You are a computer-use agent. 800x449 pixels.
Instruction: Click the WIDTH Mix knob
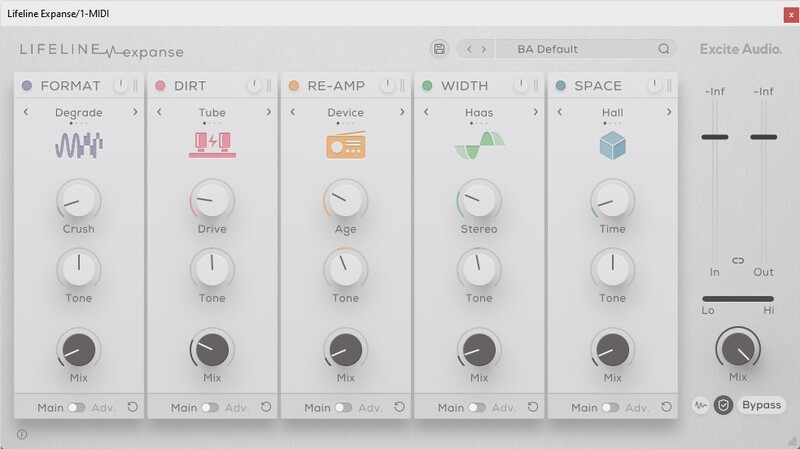click(x=479, y=350)
